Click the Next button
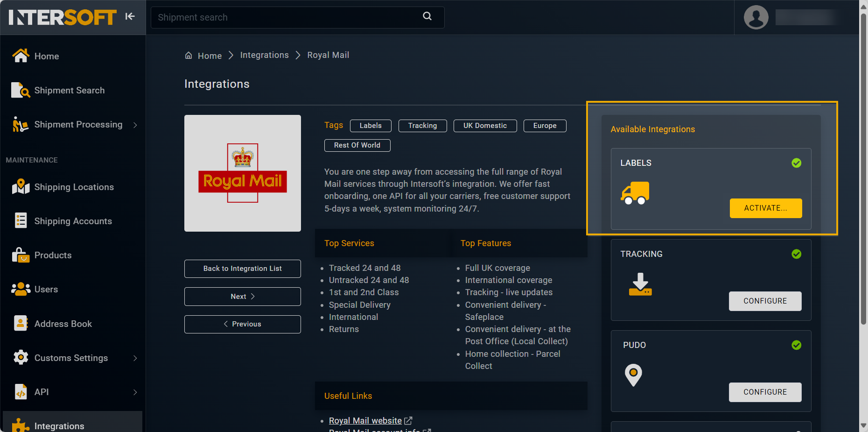This screenshot has width=868, height=432. (243, 297)
